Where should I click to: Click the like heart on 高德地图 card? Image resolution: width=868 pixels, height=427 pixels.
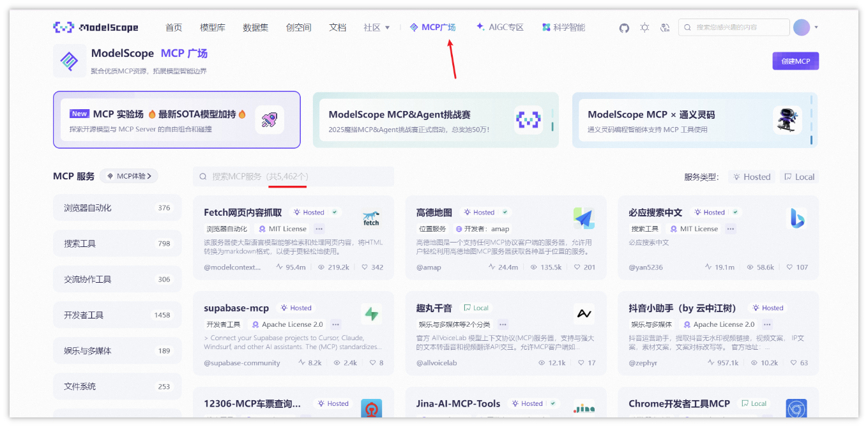(577, 267)
